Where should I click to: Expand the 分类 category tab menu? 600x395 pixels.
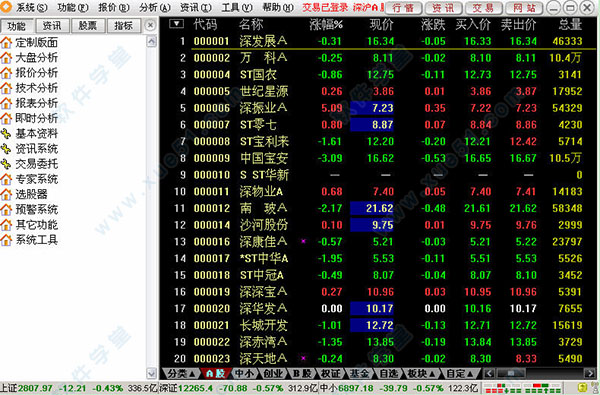(x=181, y=373)
